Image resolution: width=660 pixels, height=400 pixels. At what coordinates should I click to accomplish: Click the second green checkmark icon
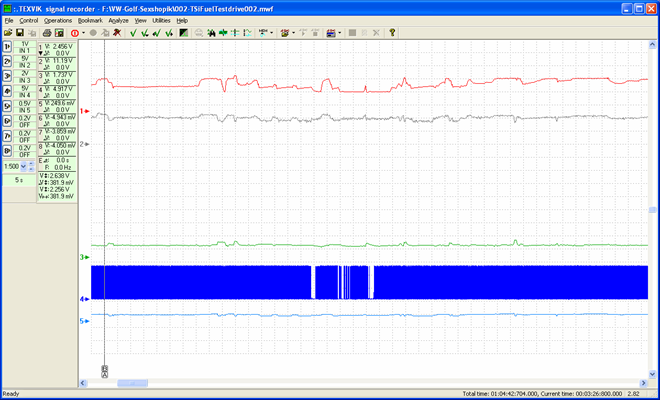tap(145, 33)
